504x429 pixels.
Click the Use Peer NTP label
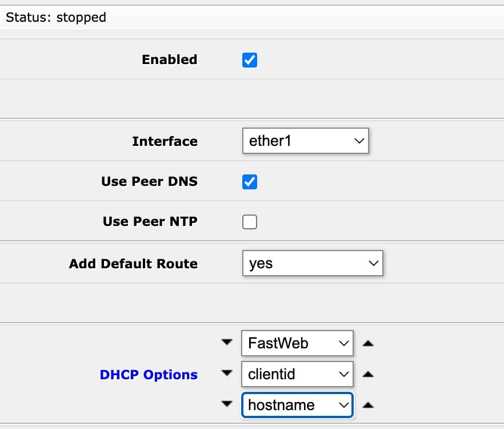[x=150, y=221]
